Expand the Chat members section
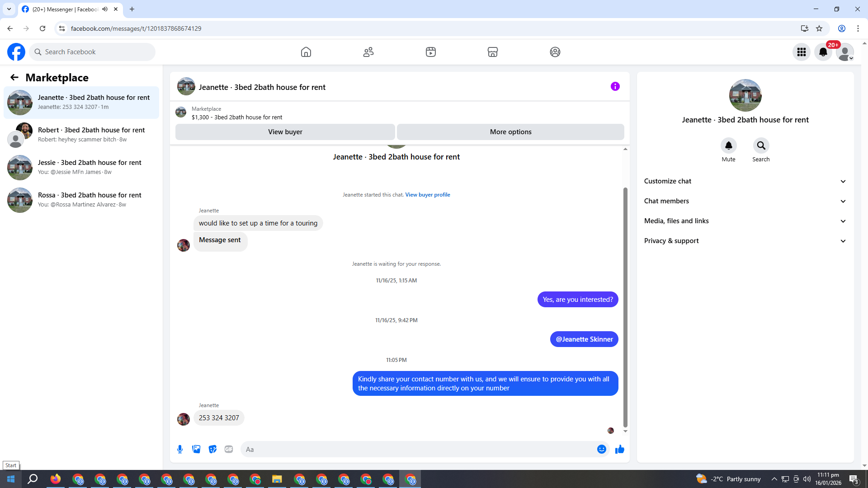 [745, 201]
